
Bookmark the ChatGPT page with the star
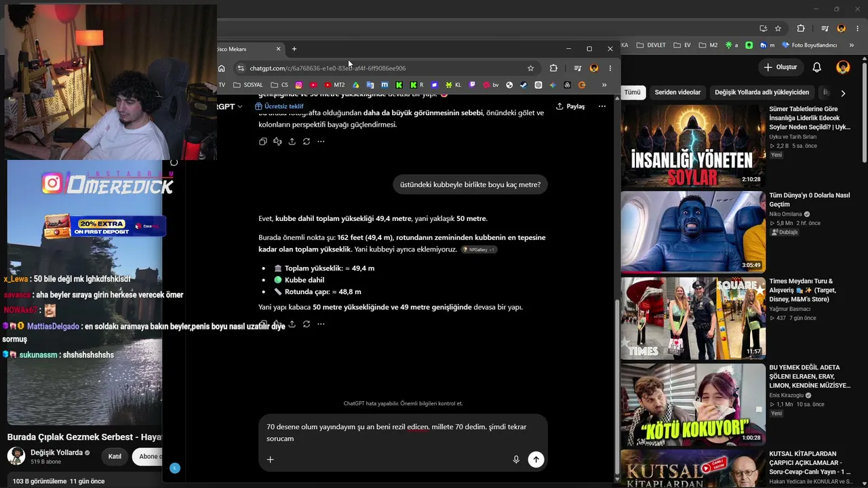coord(530,68)
